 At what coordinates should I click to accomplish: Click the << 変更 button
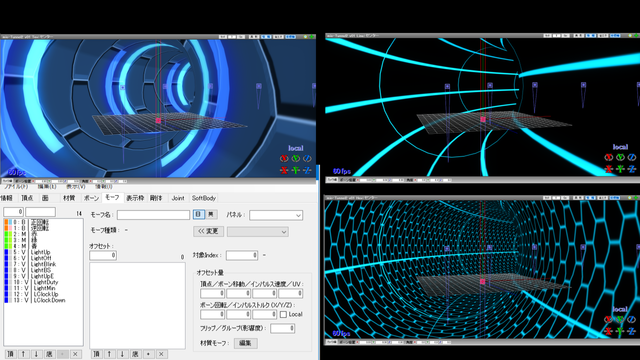coord(208,231)
